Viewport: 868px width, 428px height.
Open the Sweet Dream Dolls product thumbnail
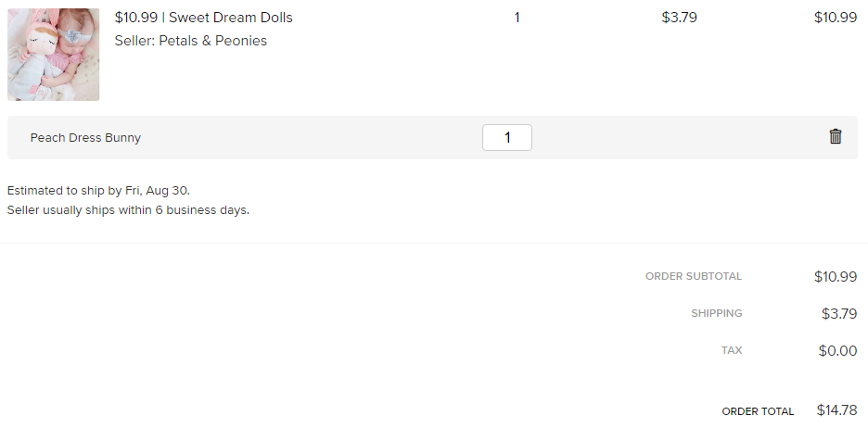[53, 55]
